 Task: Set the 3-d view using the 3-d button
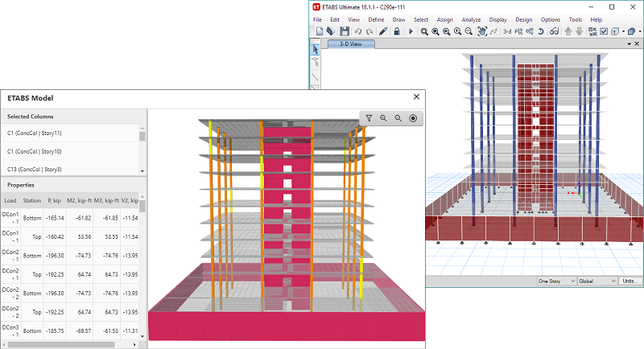pyautogui.click(x=507, y=31)
